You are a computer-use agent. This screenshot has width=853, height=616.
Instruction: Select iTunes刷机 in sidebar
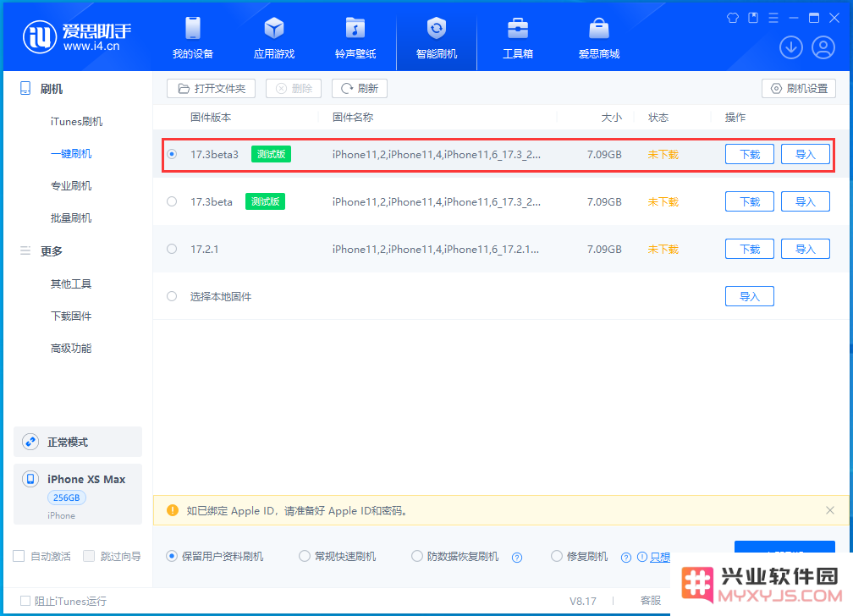(x=76, y=121)
